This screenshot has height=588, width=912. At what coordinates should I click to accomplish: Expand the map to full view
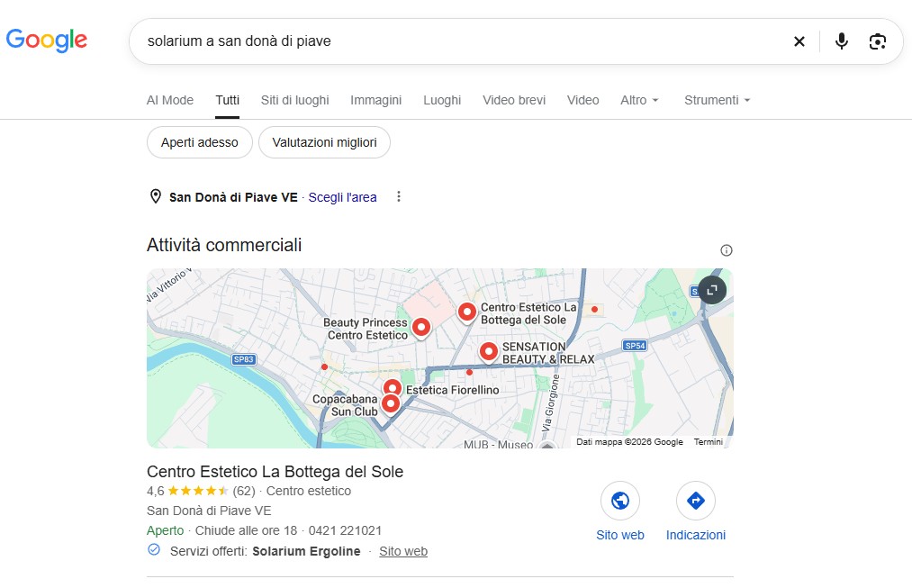pos(712,290)
